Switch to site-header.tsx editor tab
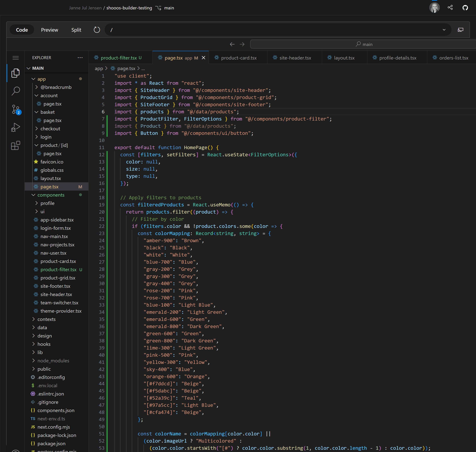 tap(295, 58)
